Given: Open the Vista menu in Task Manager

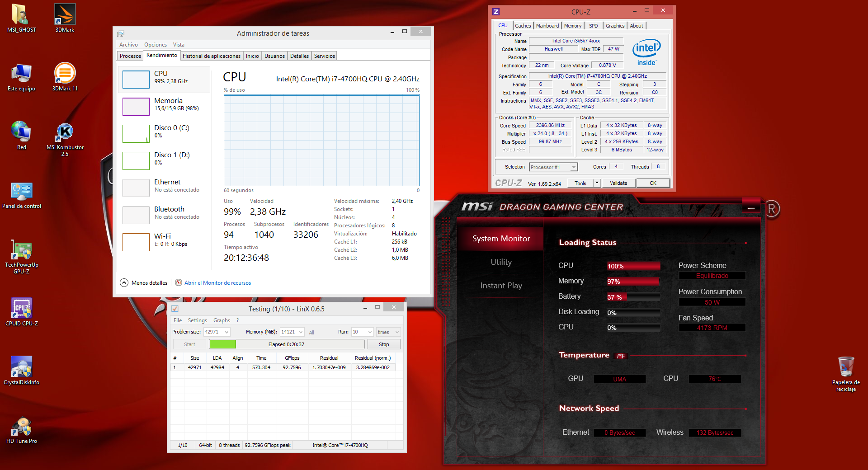Looking at the screenshot, I should point(179,45).
